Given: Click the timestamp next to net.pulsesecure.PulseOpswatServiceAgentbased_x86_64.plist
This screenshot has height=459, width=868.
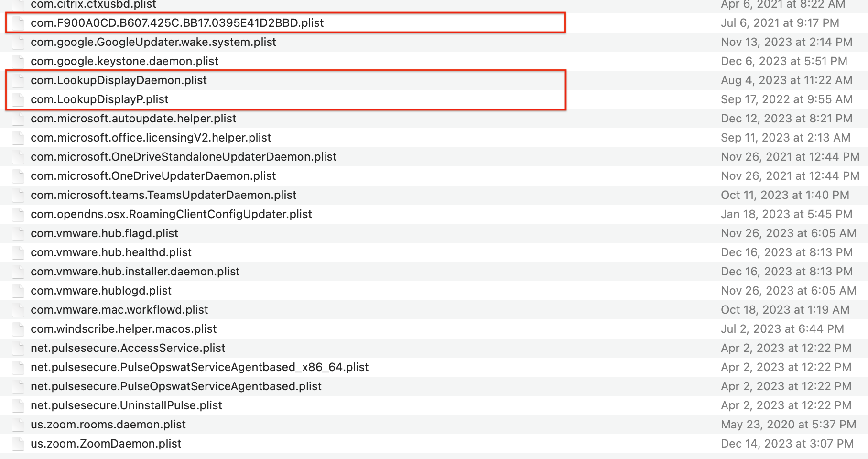Looking at the screenshot, I should coord(789,367).
